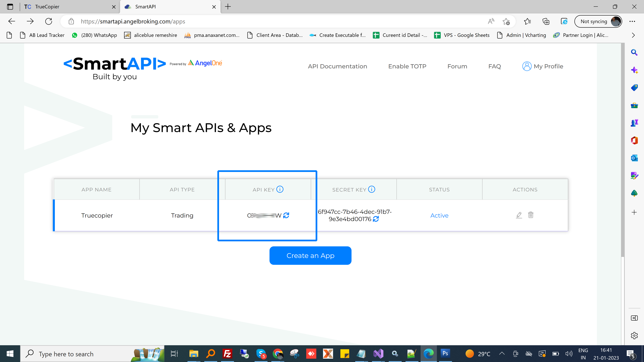Close the TrueCopier tab
This screenshot has height=362, width=644.
114,7
